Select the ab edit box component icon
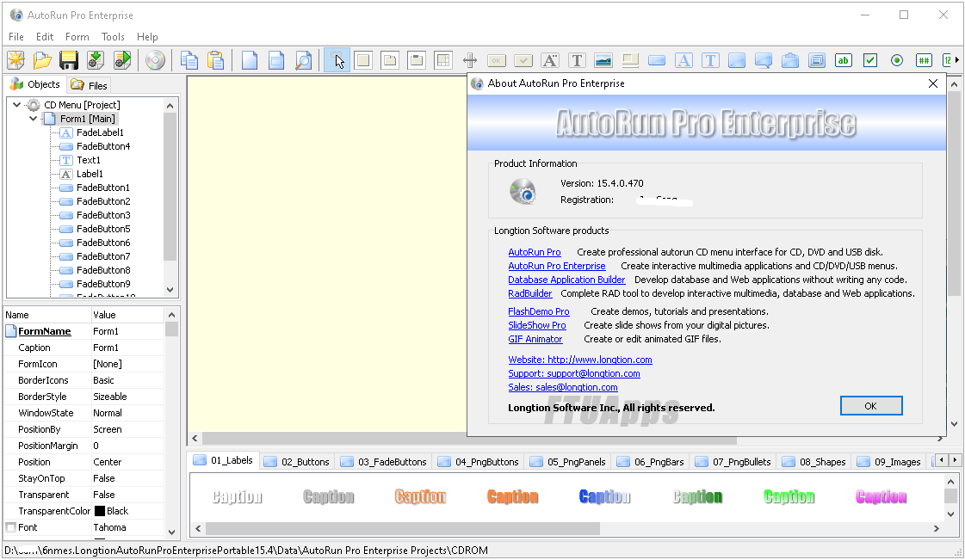 (x=844, y=60)
